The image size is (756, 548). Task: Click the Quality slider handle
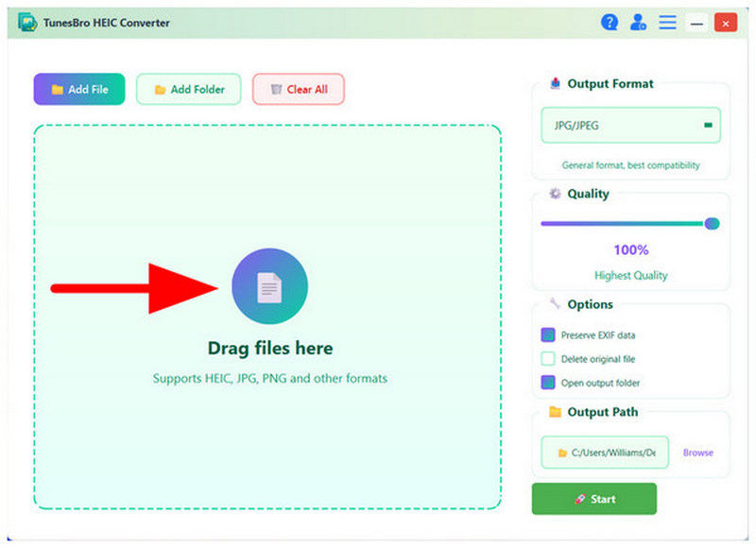712,224
